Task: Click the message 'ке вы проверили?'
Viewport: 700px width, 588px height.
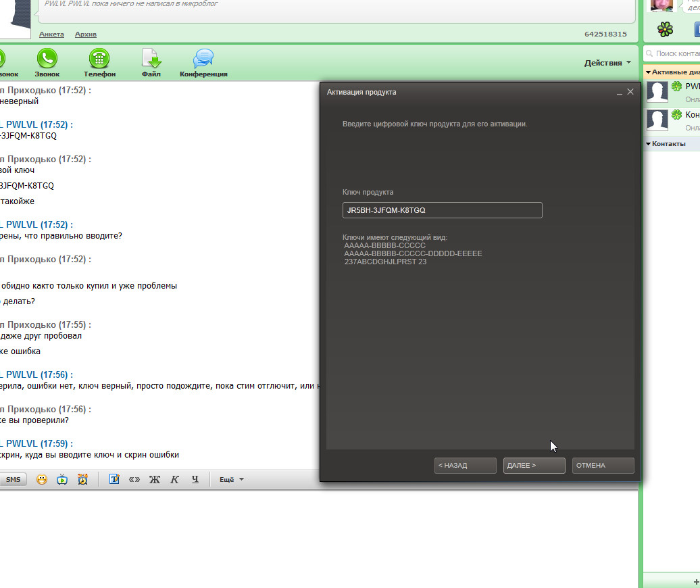Action: [34, 420]
